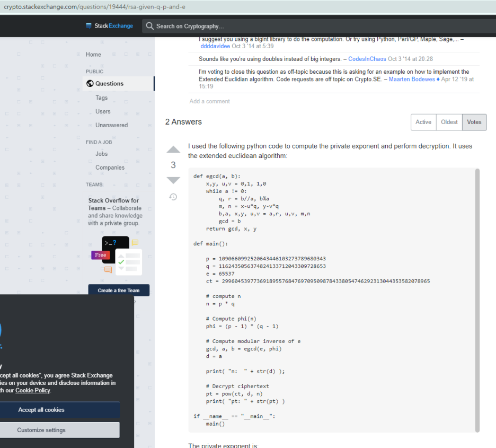Sort answers by Oldest
Screen dimensions: 496x448
(449, 122)
